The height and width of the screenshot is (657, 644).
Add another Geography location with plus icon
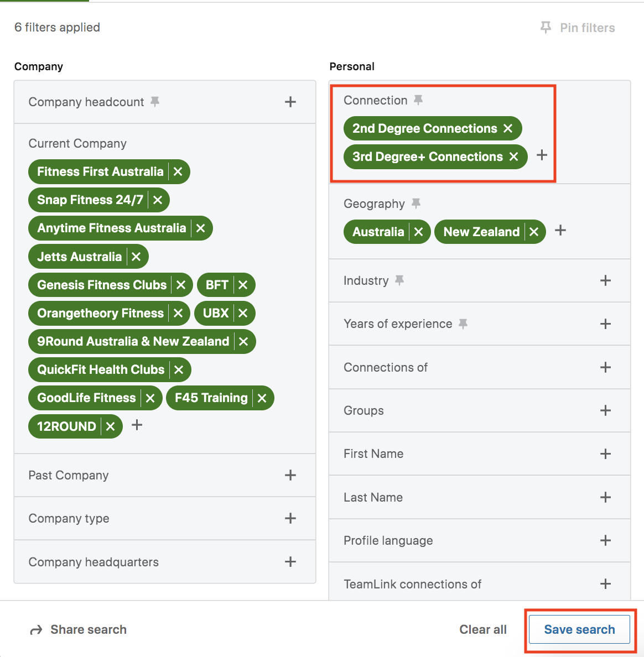[x=560, y=231]
